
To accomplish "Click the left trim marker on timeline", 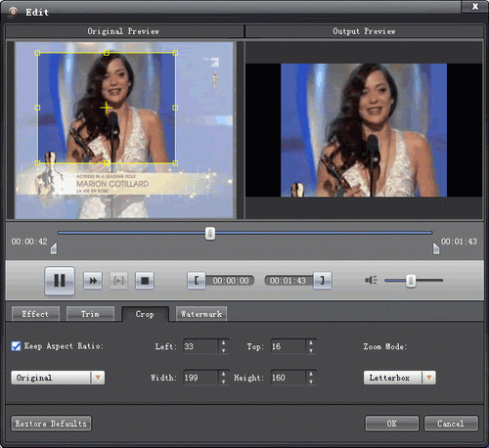I will point(54,248).
